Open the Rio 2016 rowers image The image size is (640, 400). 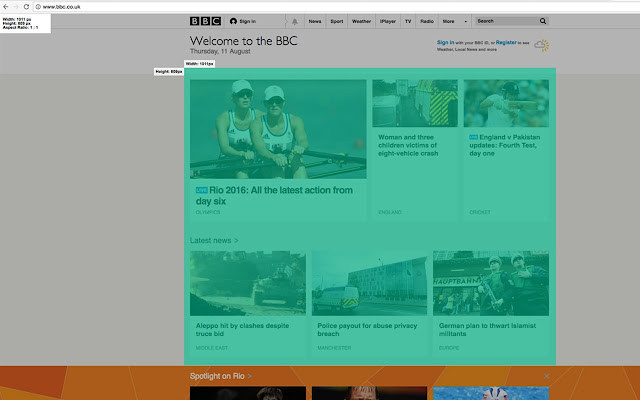[x=278, y=129]
